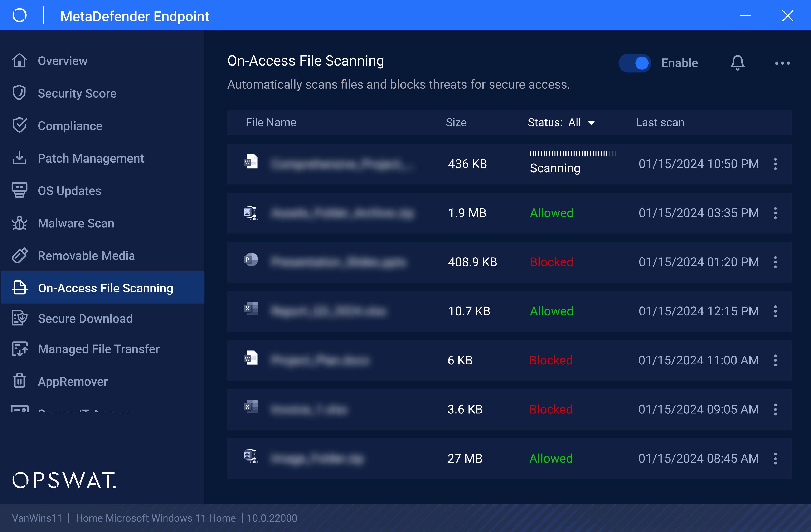Click the AppRemover trash icon
Screen dimensions: 811x532
[19, 381]
